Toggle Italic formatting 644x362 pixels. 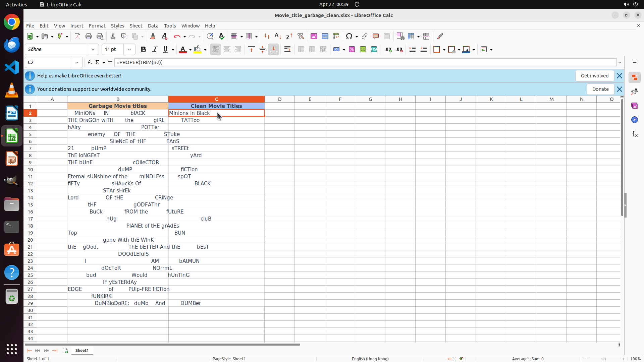(155, 50)
